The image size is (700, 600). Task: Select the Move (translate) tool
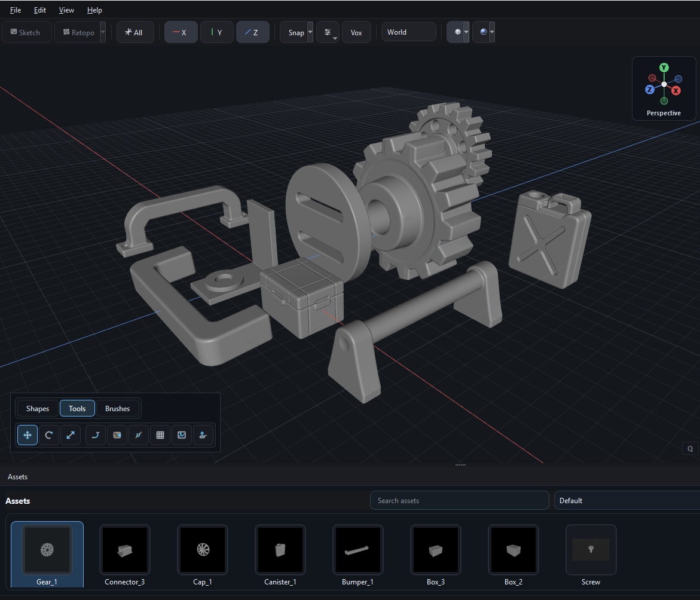(x=27, y=435)
